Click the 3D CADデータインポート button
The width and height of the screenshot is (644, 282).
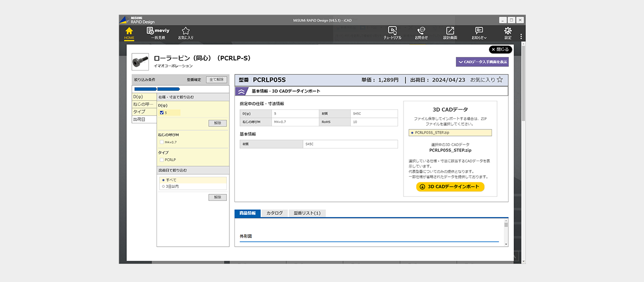click(x=450, y=187)
